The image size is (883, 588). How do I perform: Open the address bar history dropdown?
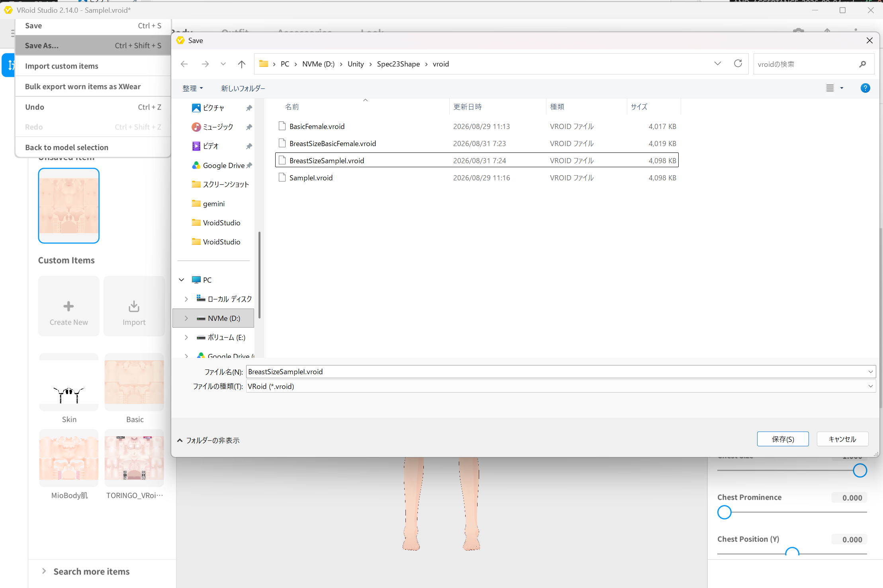click(718, 64)
